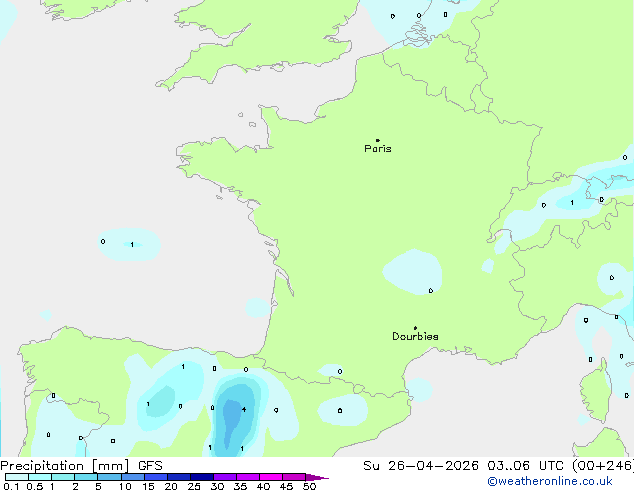
Task: Click the Dourbies location label
Action: click(415, 336)
